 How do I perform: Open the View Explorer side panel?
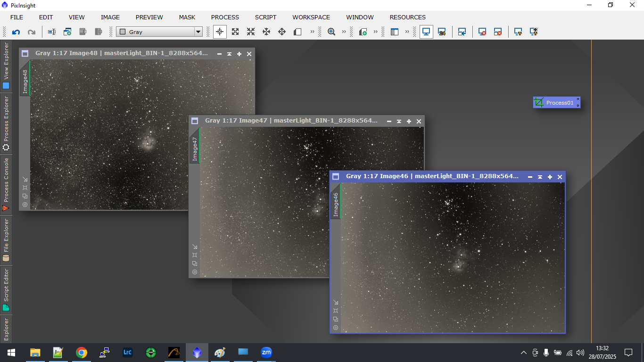tap(6, 66)
